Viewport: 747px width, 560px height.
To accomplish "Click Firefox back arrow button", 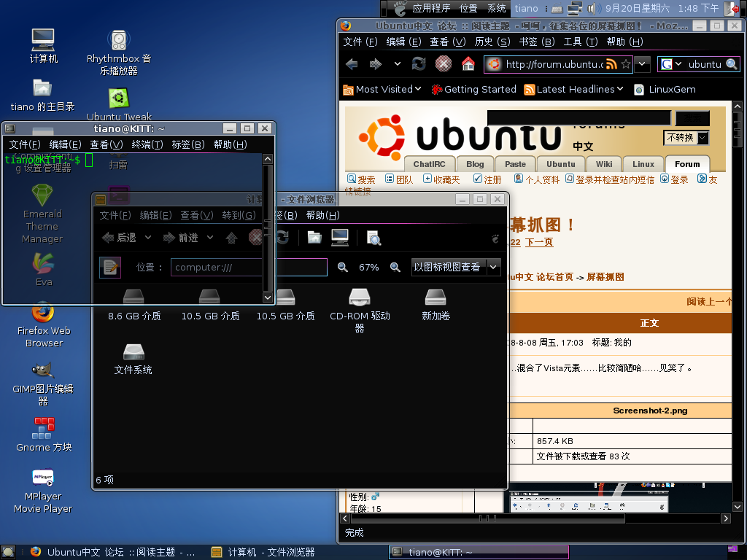I will tap(352, 64).
